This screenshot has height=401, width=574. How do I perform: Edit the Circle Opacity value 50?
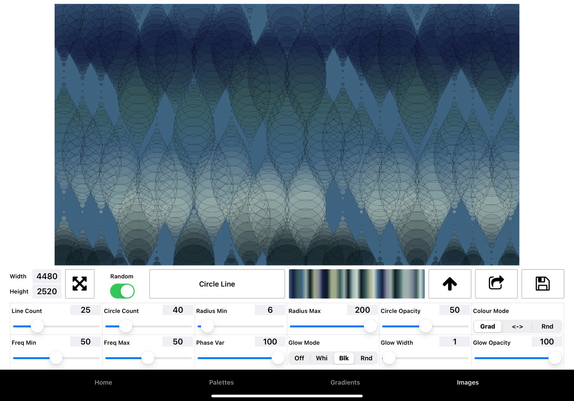454,310
